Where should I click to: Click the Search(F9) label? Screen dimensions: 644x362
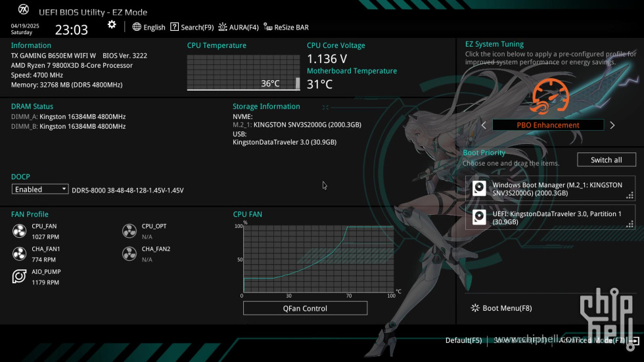[x=197, y=27]
